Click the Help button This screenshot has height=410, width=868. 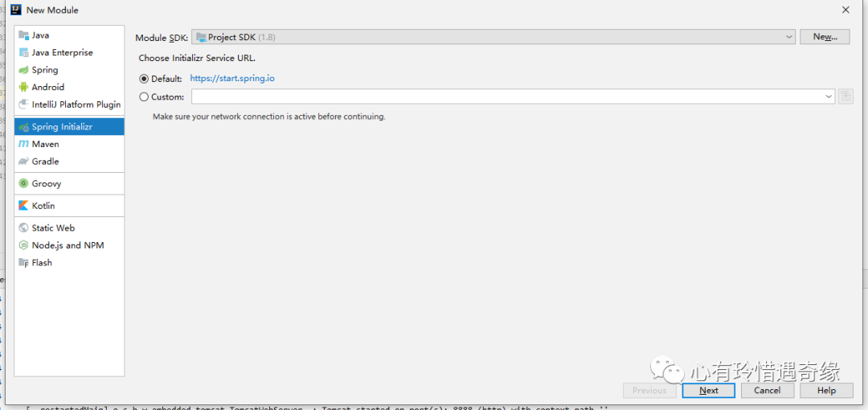[826, 390]
